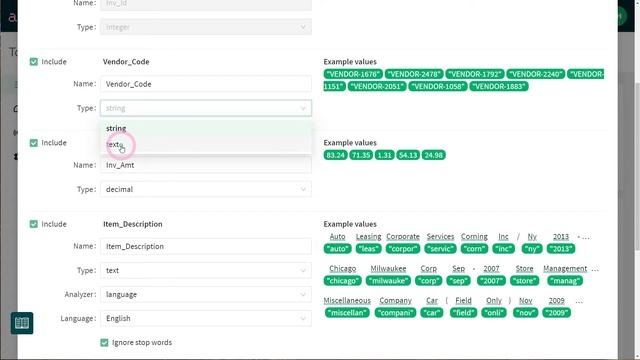This screenshot has width=640, height=360.
Task: Click the "field" token tag
Action: (x=463, y=313)
